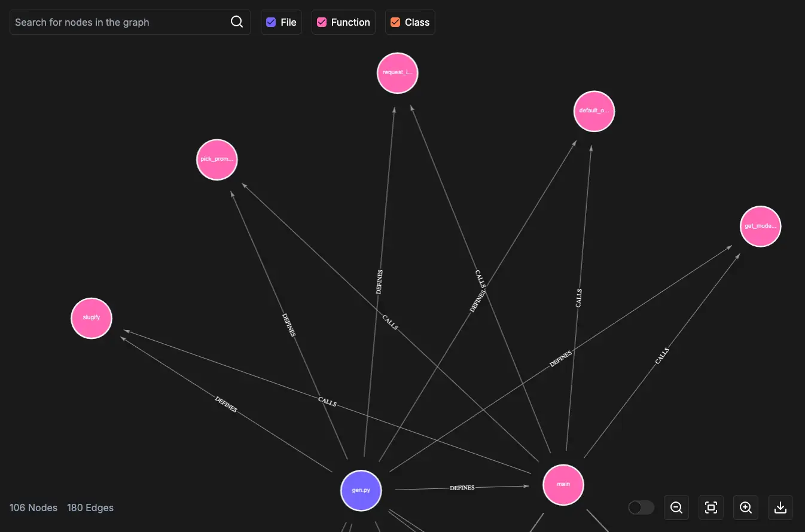
Task: Click the zoom in icon
Action: pos(745,507)
